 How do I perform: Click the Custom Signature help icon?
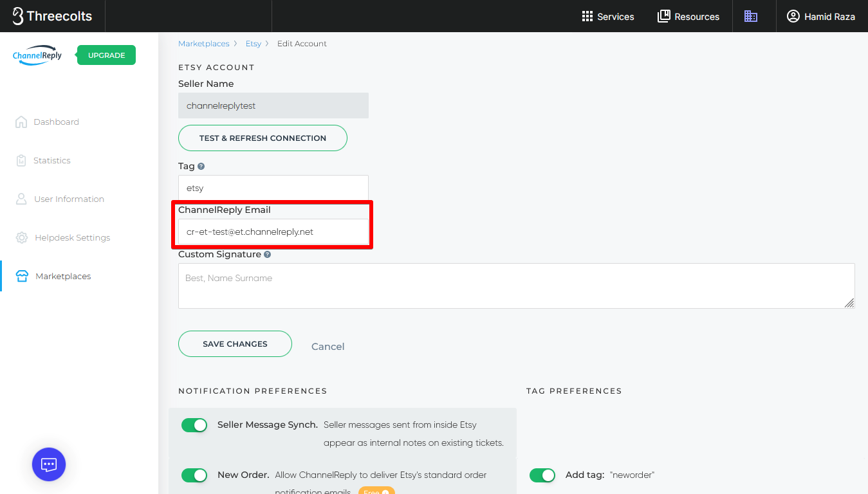click(267, 254)
